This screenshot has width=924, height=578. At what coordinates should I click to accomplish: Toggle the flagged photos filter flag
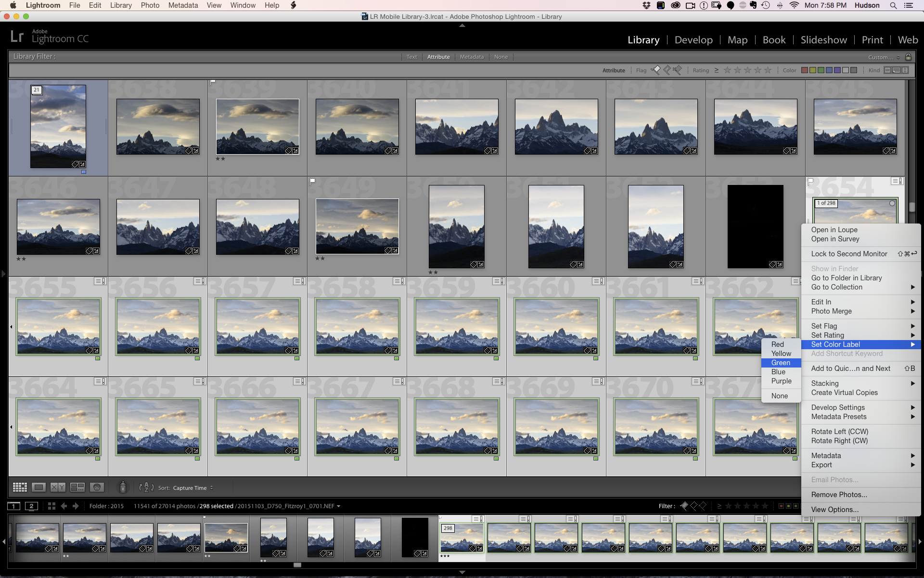click(x=656, y=70)
